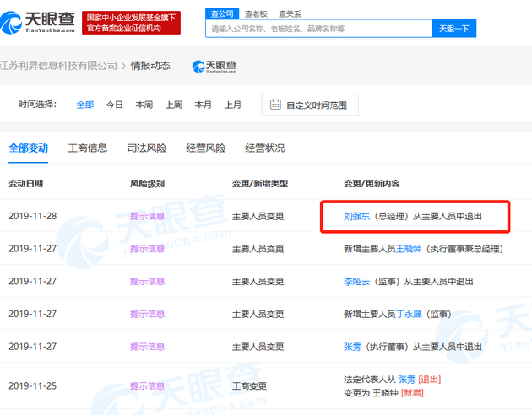Switch to the 工商信息 tab

point(88,148)
